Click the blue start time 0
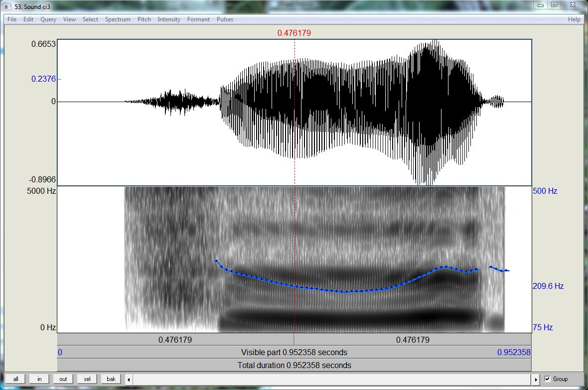The height and width of the screenshot is (390, 588). tap(60, 353)
